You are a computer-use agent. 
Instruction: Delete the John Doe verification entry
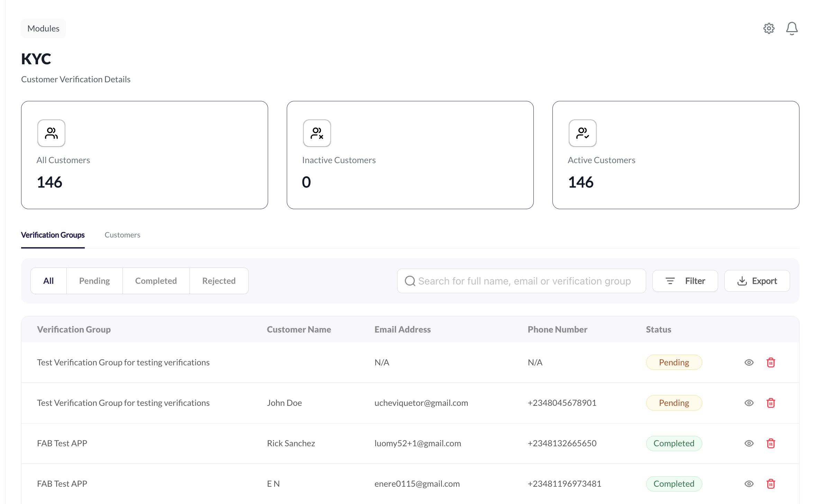(x=771, y=403)
